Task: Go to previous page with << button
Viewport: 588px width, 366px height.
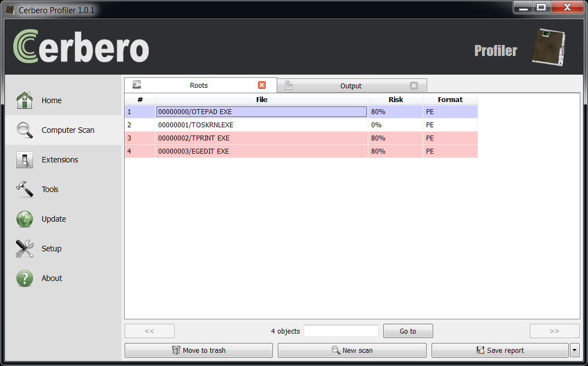Action: [x=149, y=331]
